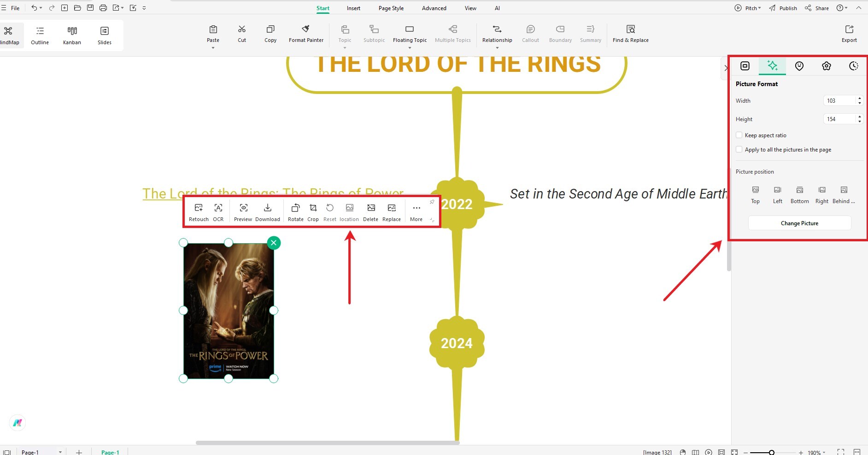Open the history clock panel tab
868x455 pixels.
pyautogui.click(x=854, y=66)
